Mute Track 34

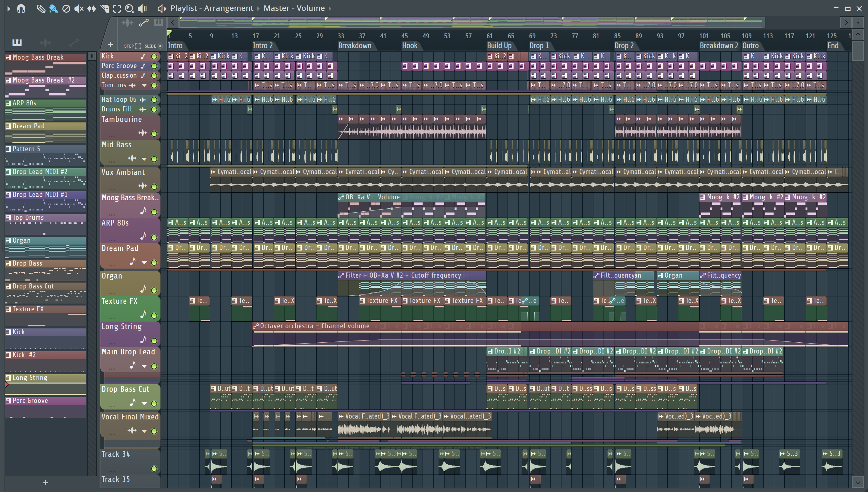(154, 468)
